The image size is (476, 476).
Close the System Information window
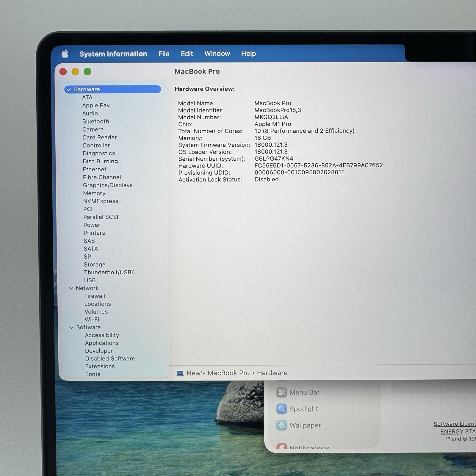[63, 72]
